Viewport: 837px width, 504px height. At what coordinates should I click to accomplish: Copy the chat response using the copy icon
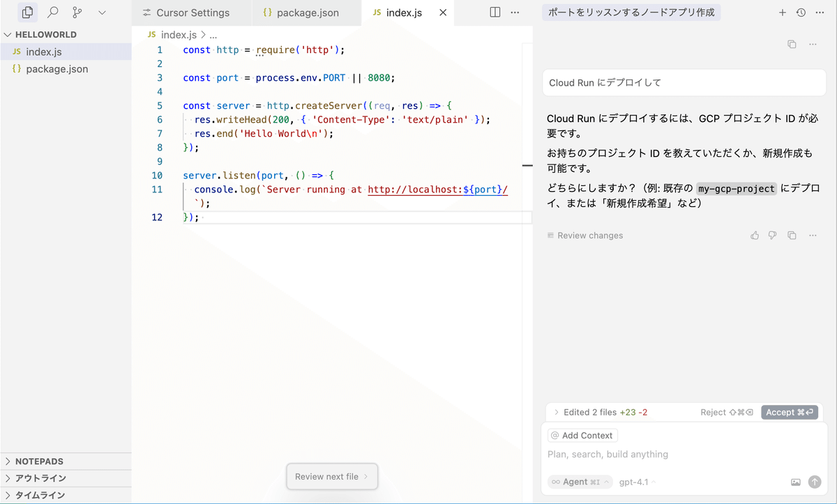click(792, 235)
